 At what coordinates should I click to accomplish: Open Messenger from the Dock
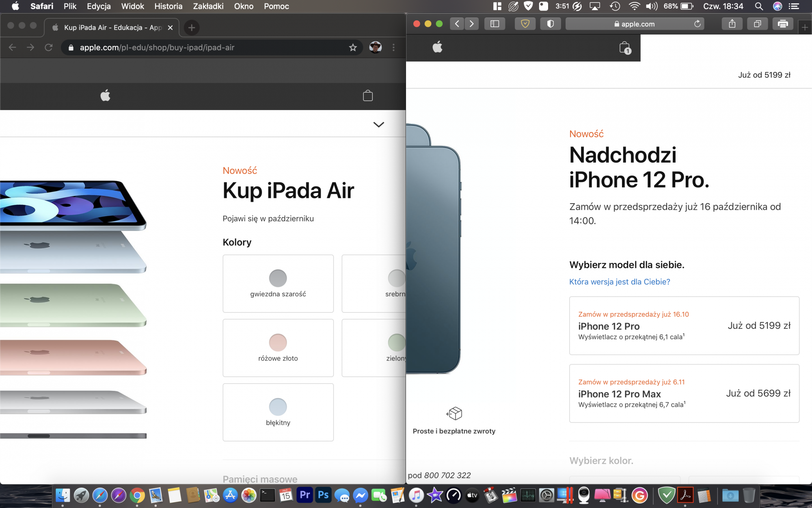361,495
